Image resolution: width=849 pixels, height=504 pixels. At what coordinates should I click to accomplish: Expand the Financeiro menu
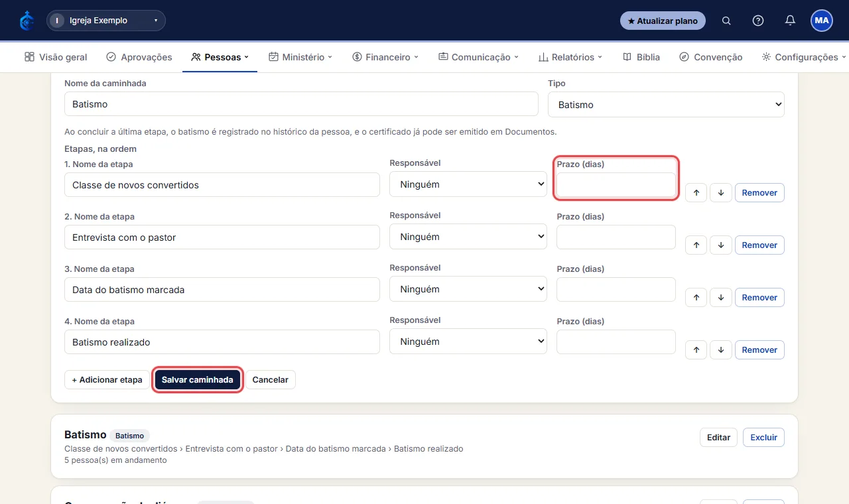pos(385,57)
